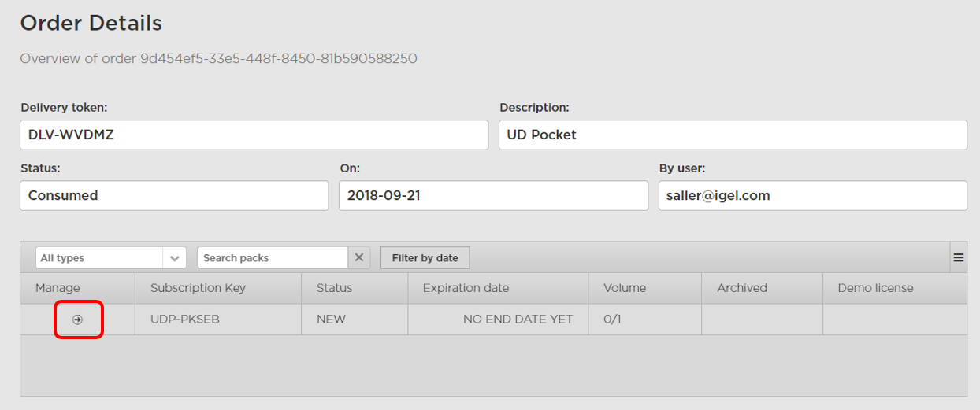Viewport: 980px width, 410px height.
Task: Sort by Subscription Key column header
Action: point(198,288)
